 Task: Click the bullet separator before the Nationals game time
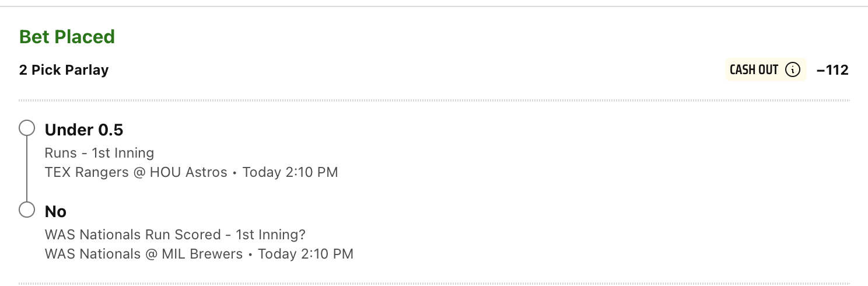point(250,254)
